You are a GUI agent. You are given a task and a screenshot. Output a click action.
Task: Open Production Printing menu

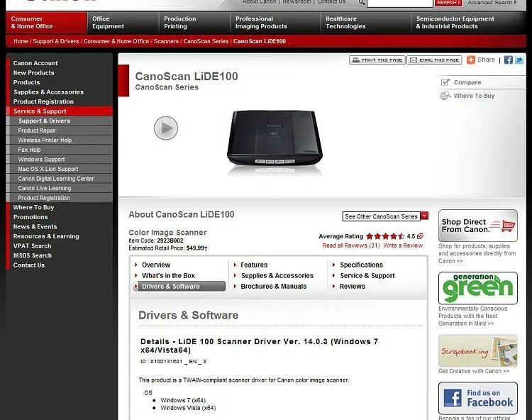[x=194, y=23]
